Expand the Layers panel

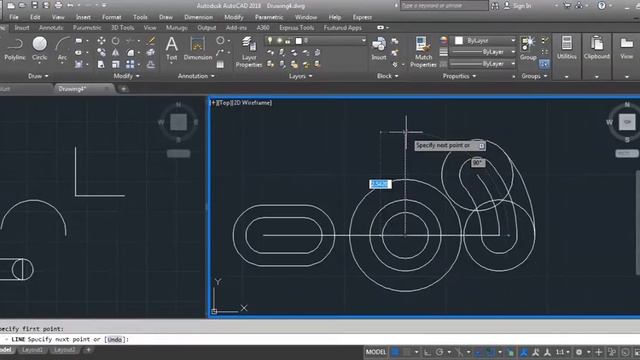pos(300,76)
